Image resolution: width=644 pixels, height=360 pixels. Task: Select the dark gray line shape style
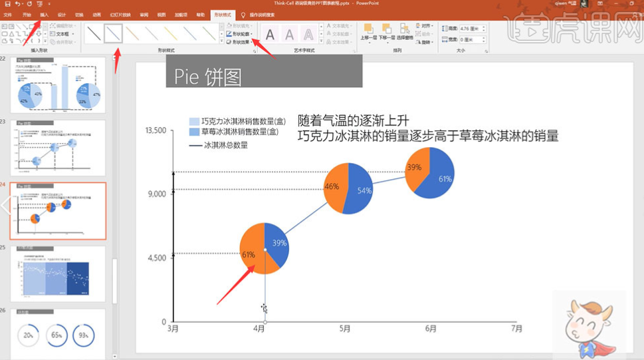[94, 33]
